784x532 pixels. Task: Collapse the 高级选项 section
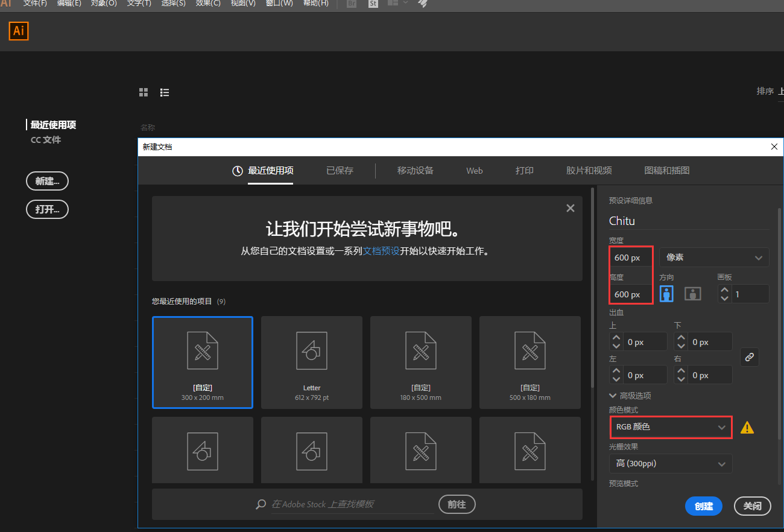click(x=630, y=396)
